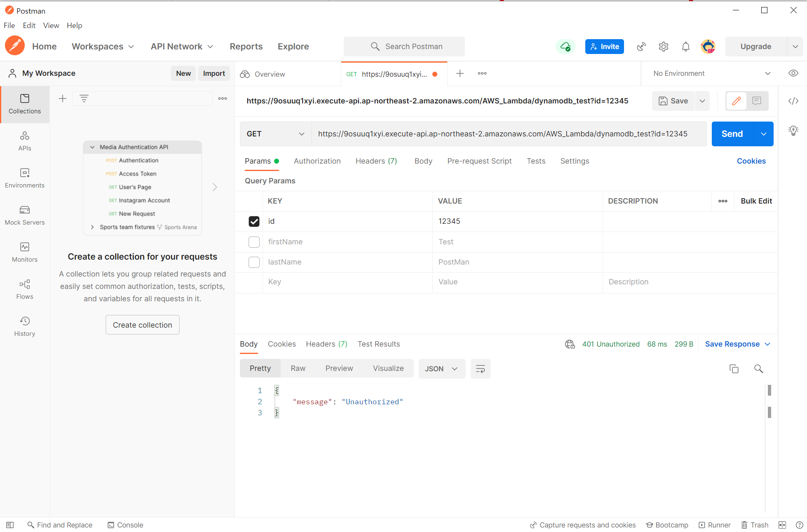Switch to comments mode icon
Image resolution: width=807 pixels, height=532 pixels.
tap(757, 101)
